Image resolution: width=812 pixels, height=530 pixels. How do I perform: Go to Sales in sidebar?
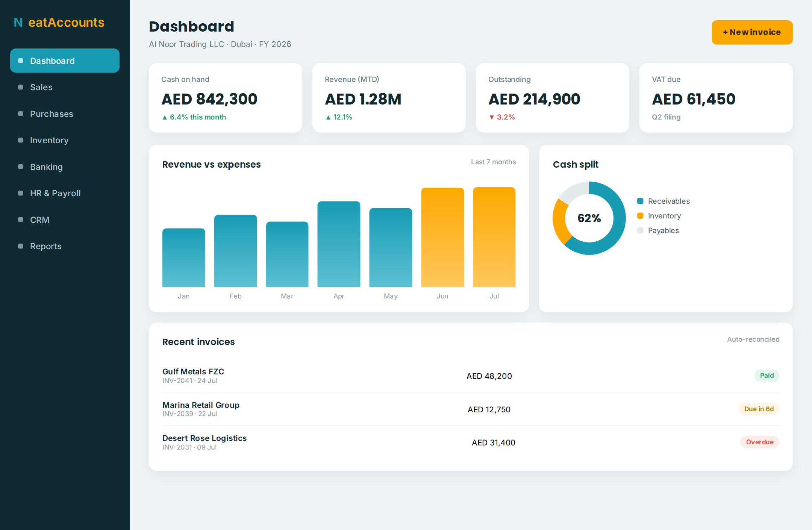[65, 87]
